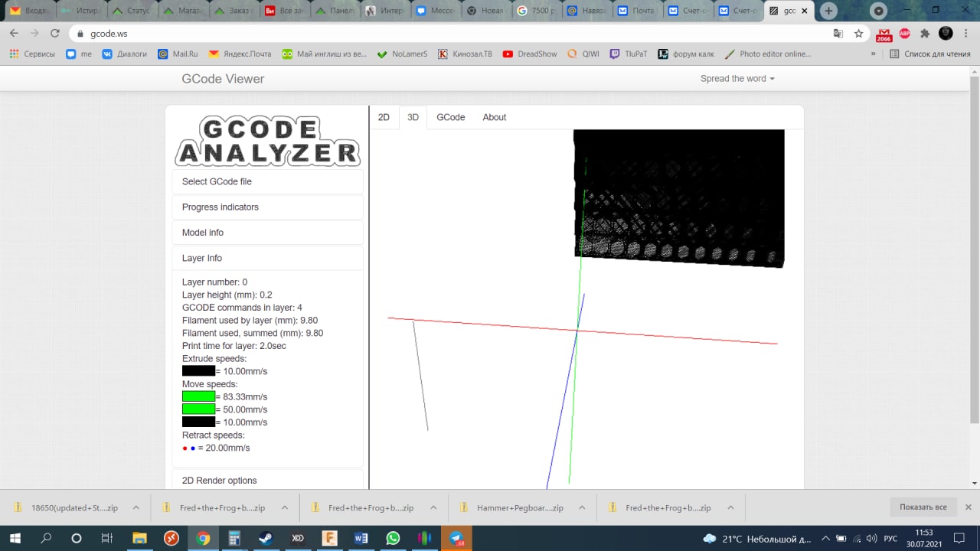980x551 pixels.
Task: Click the black extrude speed 10.00mm/s swatch
Action: click(x=198, y=371)
